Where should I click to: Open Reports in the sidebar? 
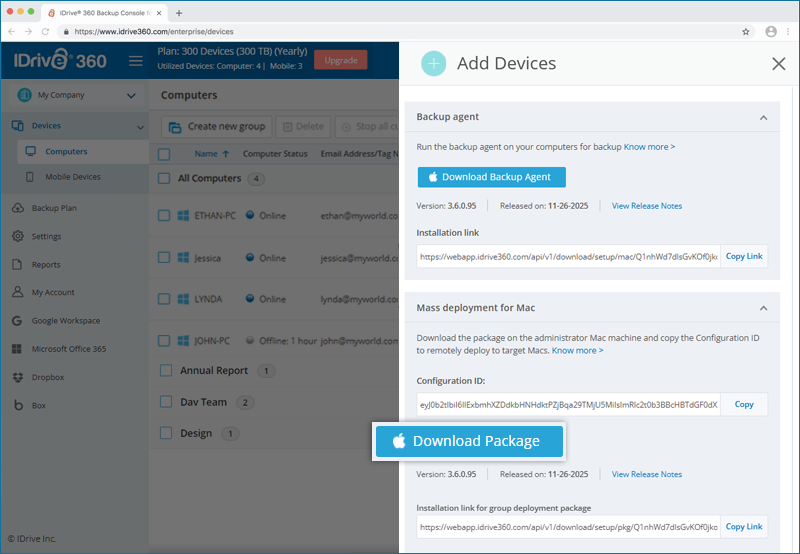click(x=46, y=265)
